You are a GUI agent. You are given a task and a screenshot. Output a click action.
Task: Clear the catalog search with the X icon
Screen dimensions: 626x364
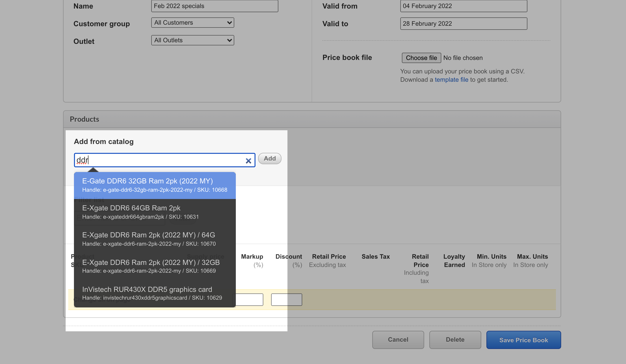click(x=248, y=161)
